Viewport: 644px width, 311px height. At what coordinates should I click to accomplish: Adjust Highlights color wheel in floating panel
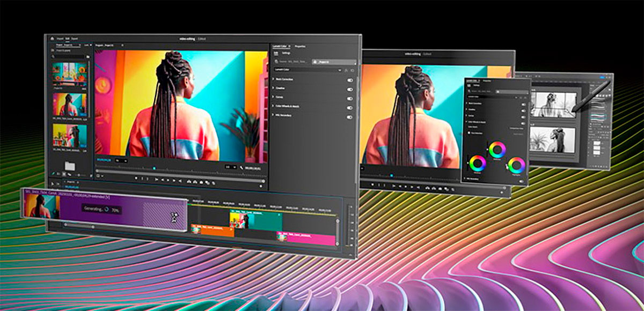click(517, 165)
